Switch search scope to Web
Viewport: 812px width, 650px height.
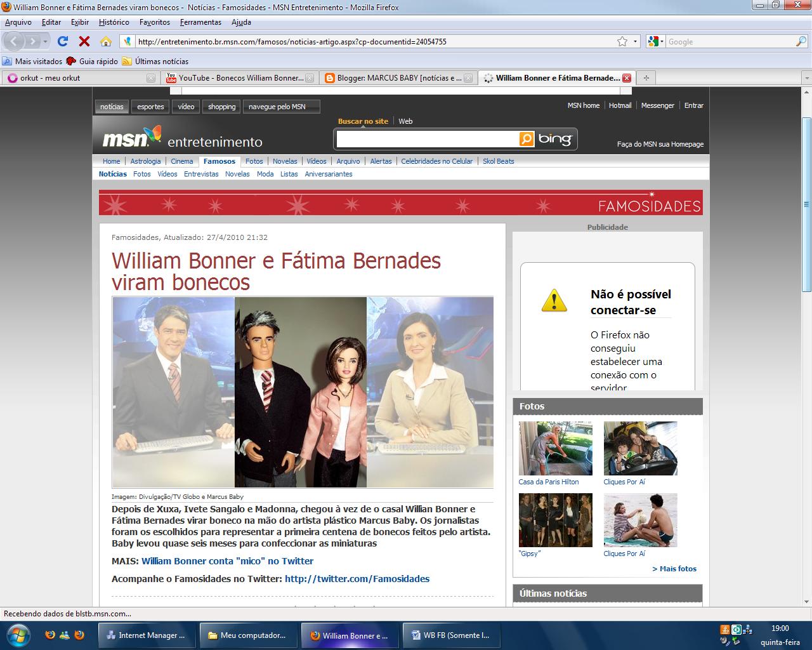point(406,121)
